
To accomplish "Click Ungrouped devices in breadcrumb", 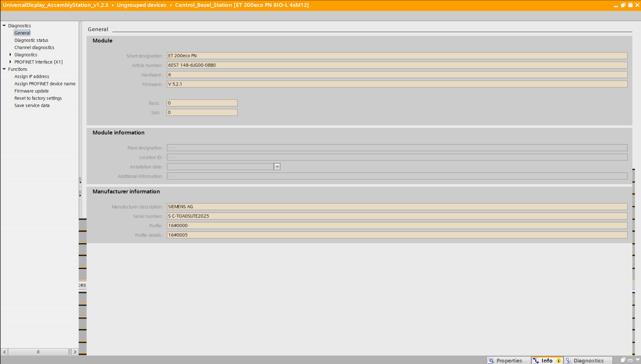I will click(141, 5).
